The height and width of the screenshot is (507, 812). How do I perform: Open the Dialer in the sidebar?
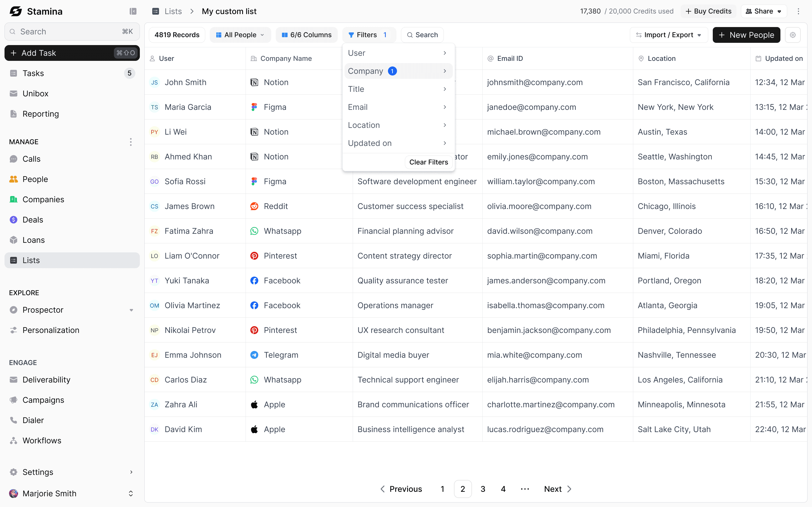click(x=33, y=420)
